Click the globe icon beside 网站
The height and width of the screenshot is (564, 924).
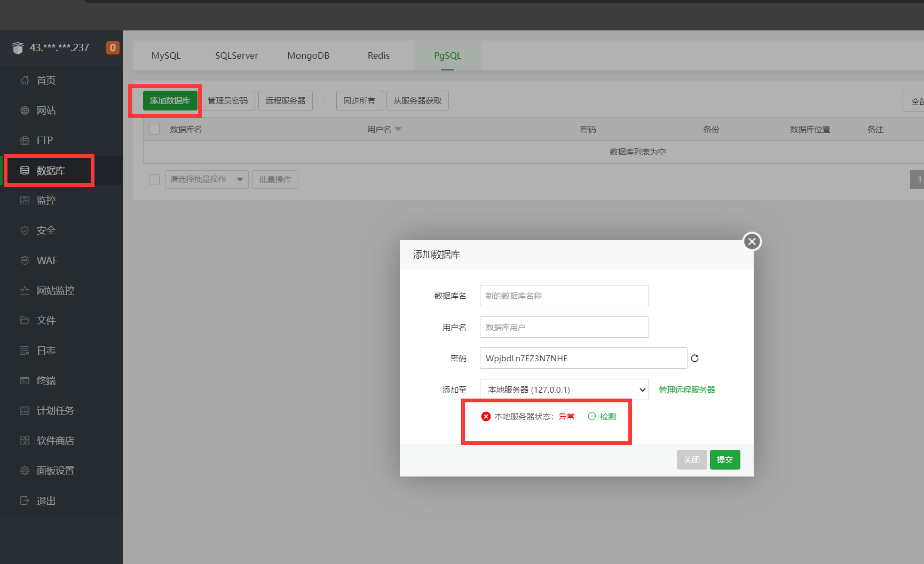[25, 110]
